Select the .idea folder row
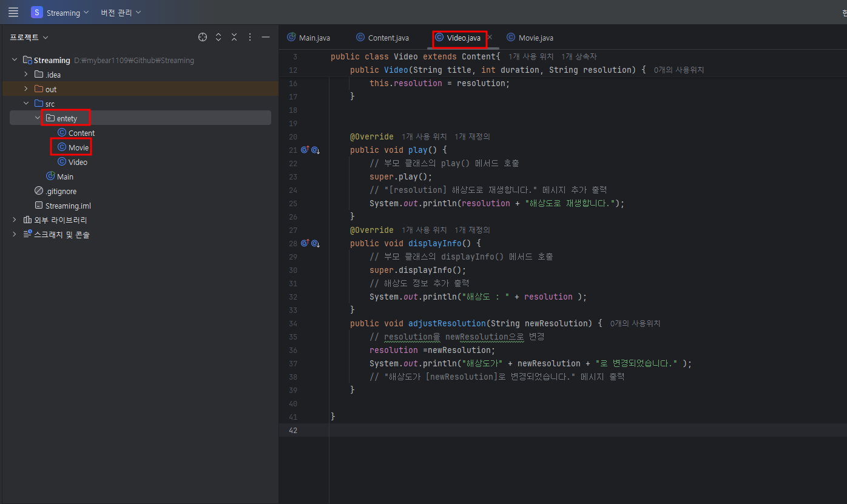Viewport: 847px width, 504px height. [139, 75]
